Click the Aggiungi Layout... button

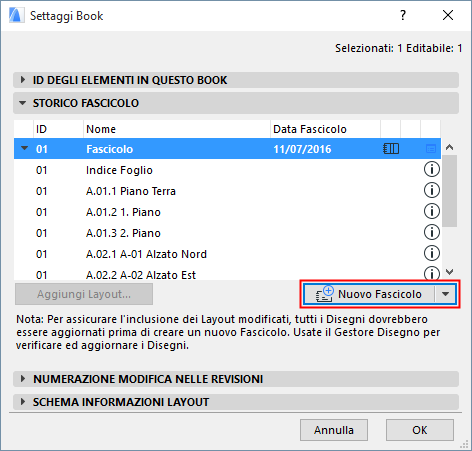pos(84,294)
